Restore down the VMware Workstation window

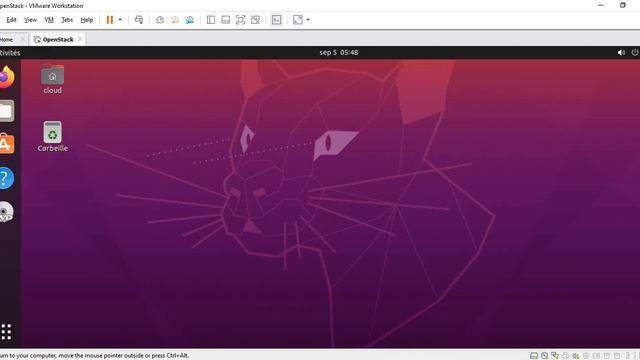coord(622,5)
